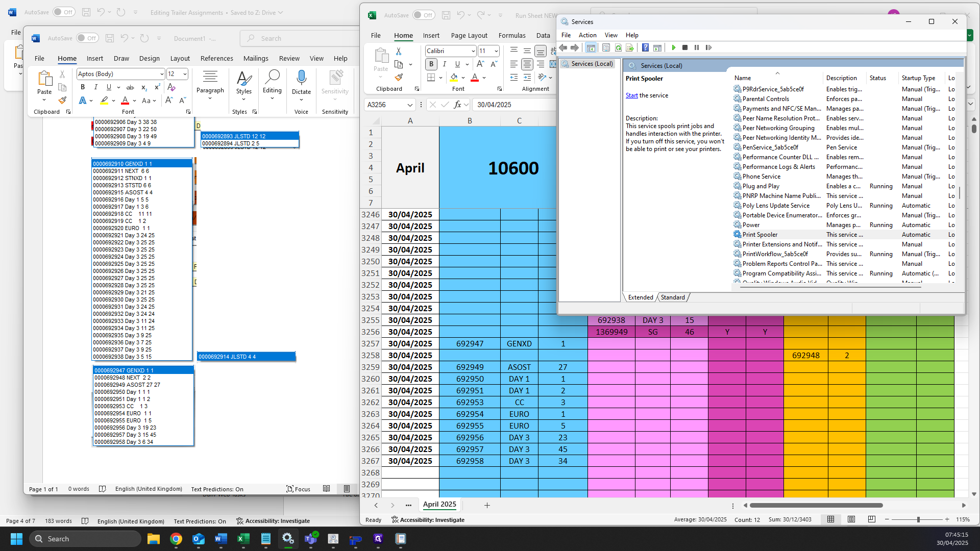The image size is (980, 551).
Task: Click Format Painter in Excel ribbon
Action: click(399, 78)
